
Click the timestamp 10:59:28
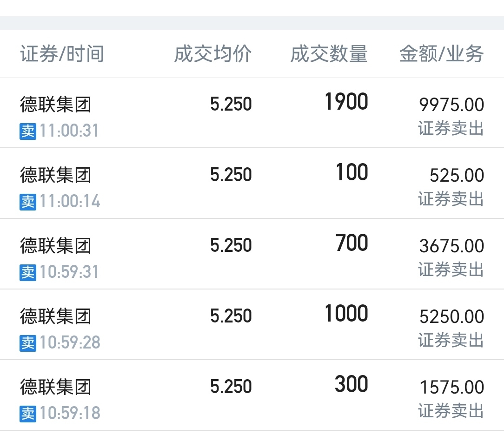(x=70, y=343)
